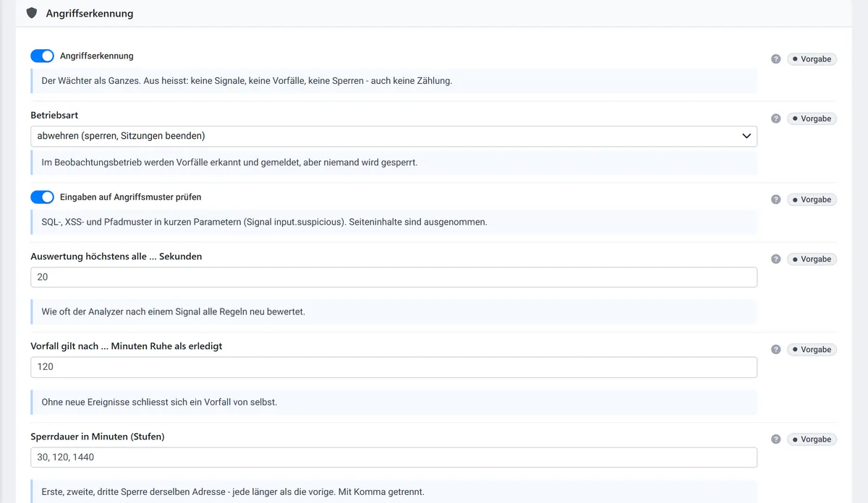Screen dimensions: 868x503
Task: Click Vorgabe badge for Eingaben auf Angriffsmuster
Action: click(812, 199)
